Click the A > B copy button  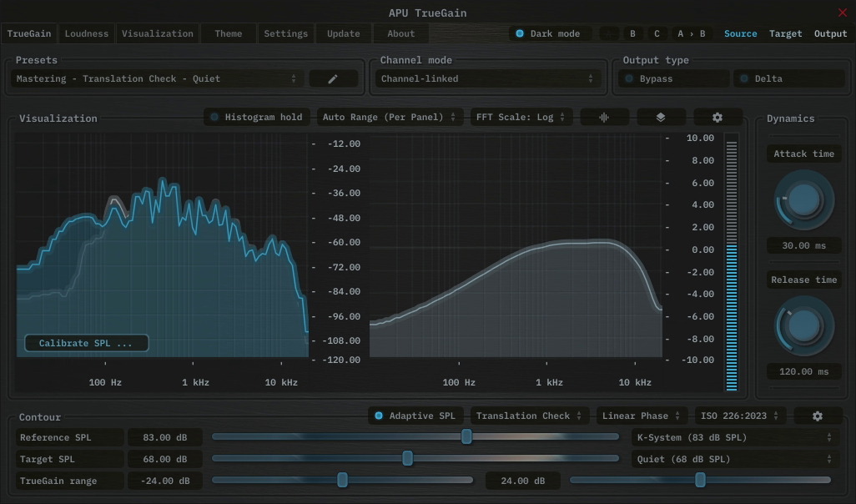coord(691,33)
